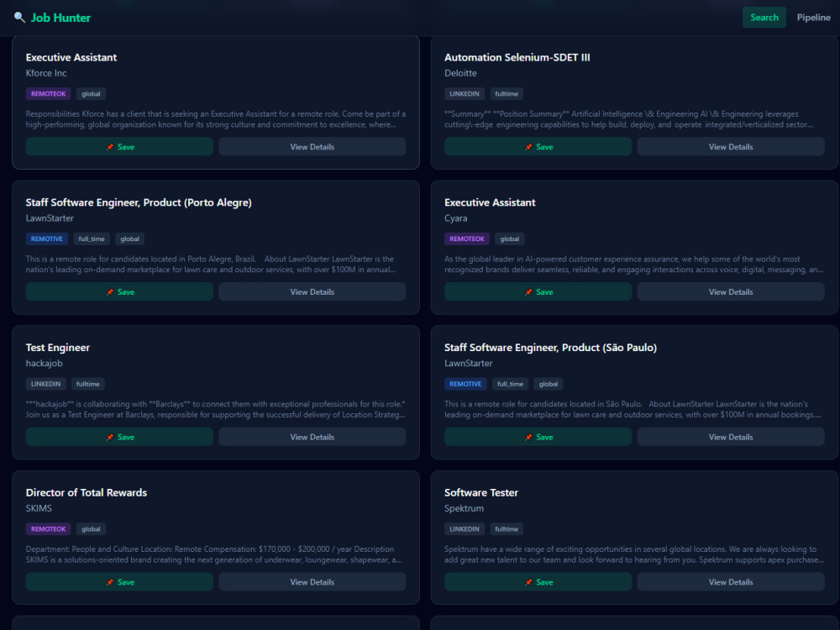Click the LINKEDIN tag on the Spektrum card
840x630 pixels.
(x=465, y=529)
